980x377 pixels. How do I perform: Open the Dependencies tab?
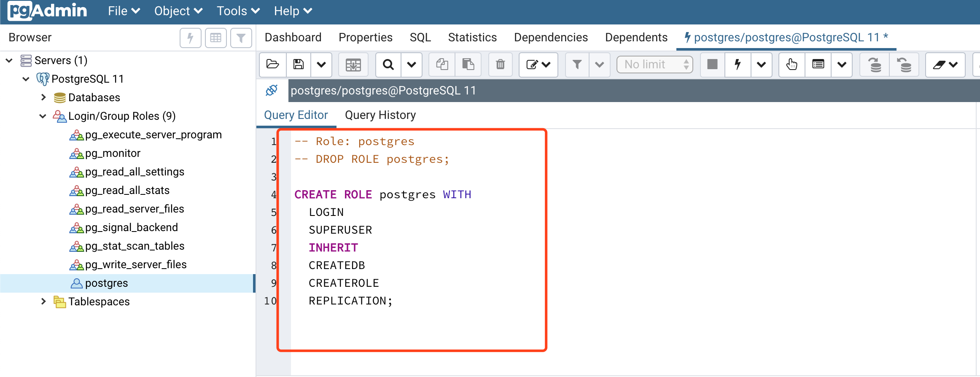551,38
